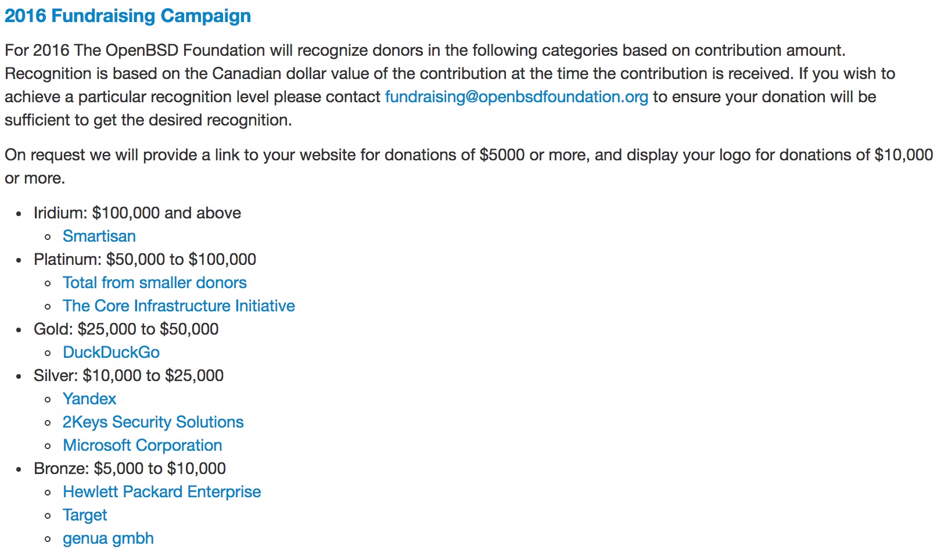Click the Microsoft Corporation link
The image size is (941, 560).
(142, 446)
